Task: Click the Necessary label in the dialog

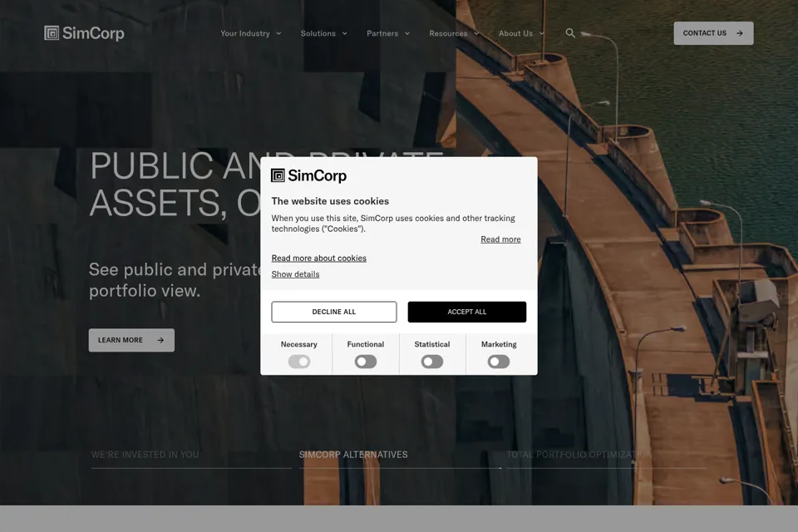Action: (298, 344)
